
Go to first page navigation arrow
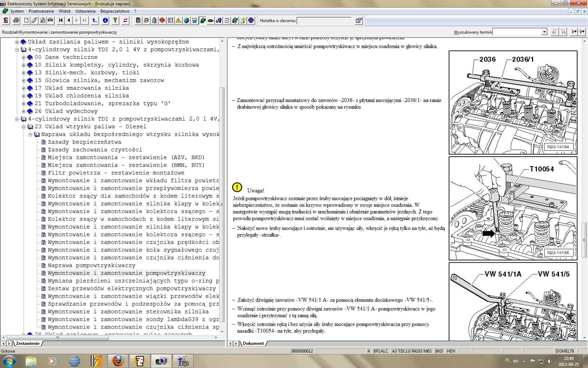pyautogui.click(x=61, y=20)
